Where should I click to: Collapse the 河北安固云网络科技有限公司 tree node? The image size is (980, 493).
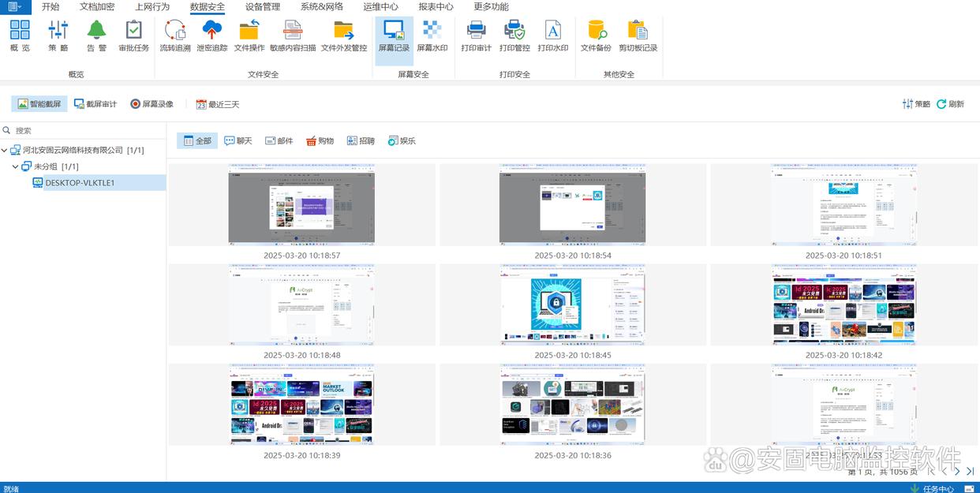tap(5, 151)
